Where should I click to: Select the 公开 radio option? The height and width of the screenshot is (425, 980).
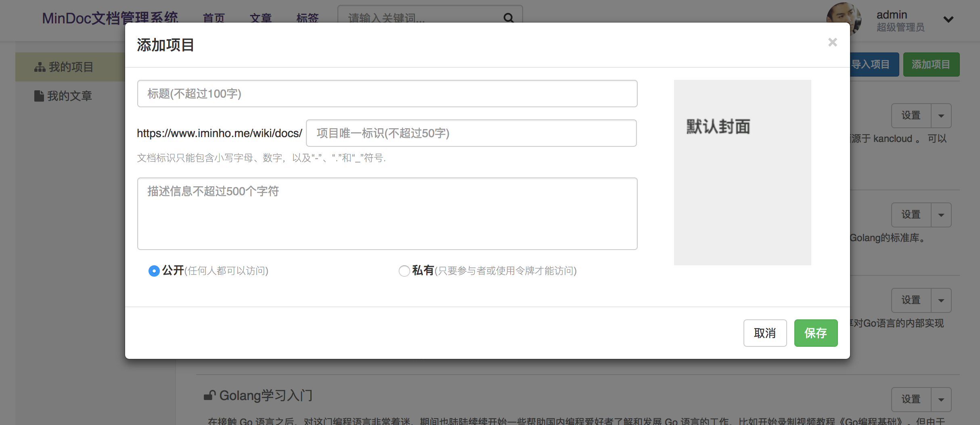(x=154, y=271)
